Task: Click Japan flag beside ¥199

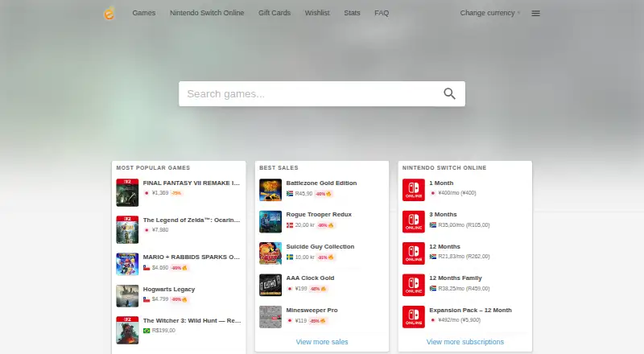Action: (290, 289)
